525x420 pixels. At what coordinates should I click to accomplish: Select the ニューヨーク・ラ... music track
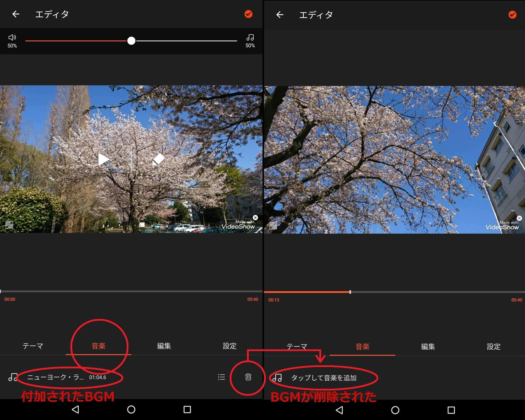pyautogui.click(x=56, y=377)
